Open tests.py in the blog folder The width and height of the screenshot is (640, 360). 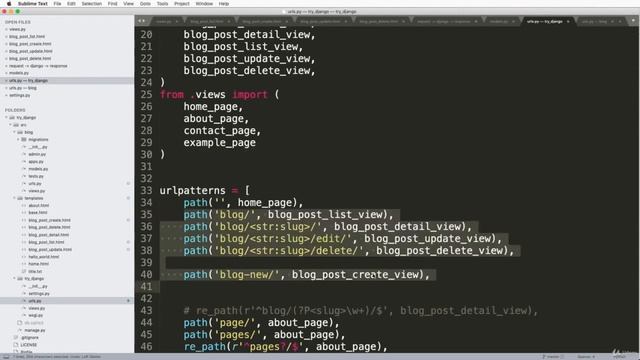coord(36,176)
